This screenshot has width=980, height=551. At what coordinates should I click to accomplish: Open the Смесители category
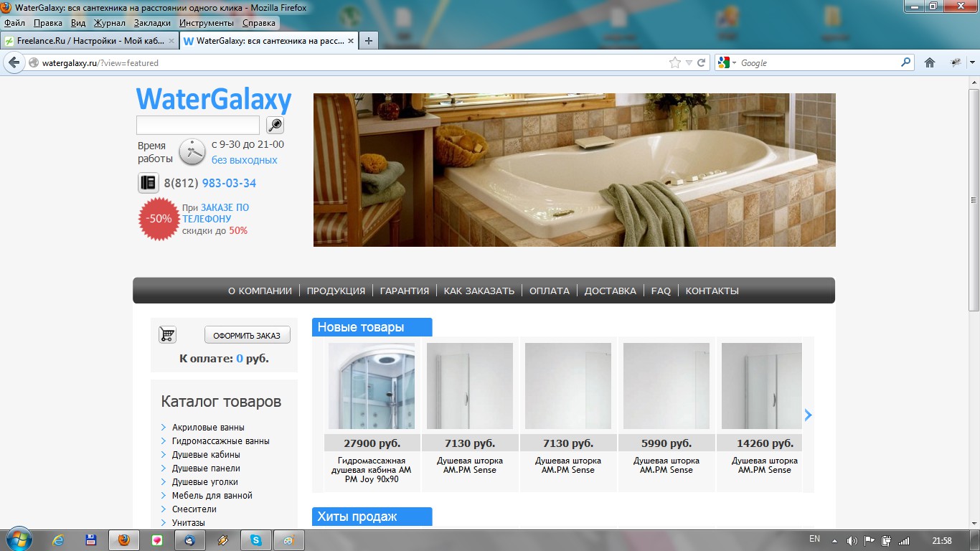pos(194,509)
